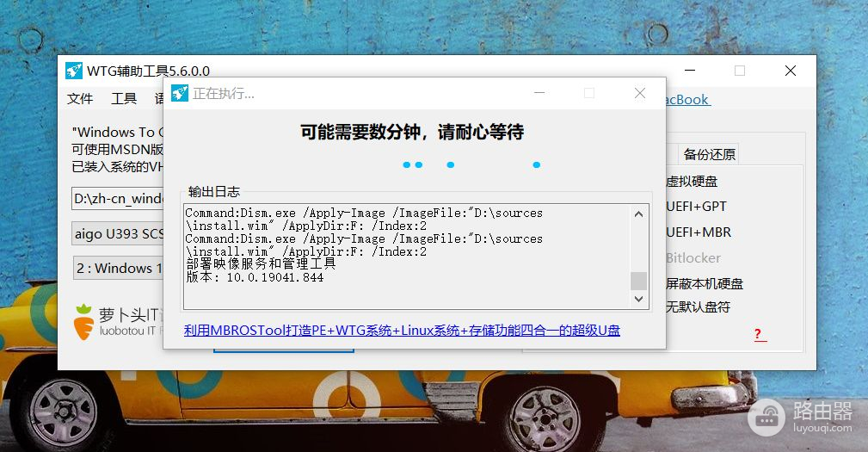Click the WTG辅助工具 rocket icon in main title bar
The image size is (868, 452).
(74, 71)
